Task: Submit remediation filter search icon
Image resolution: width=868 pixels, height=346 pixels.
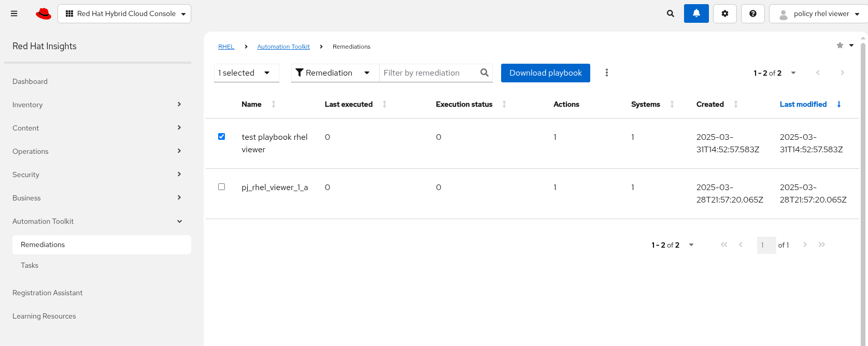Action: point(484,73)
